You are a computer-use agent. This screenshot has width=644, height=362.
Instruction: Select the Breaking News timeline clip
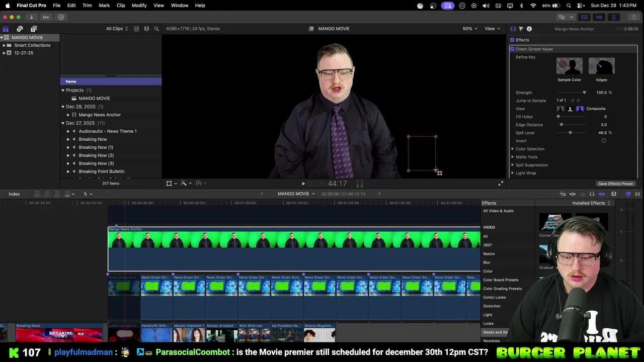(59, 333)
